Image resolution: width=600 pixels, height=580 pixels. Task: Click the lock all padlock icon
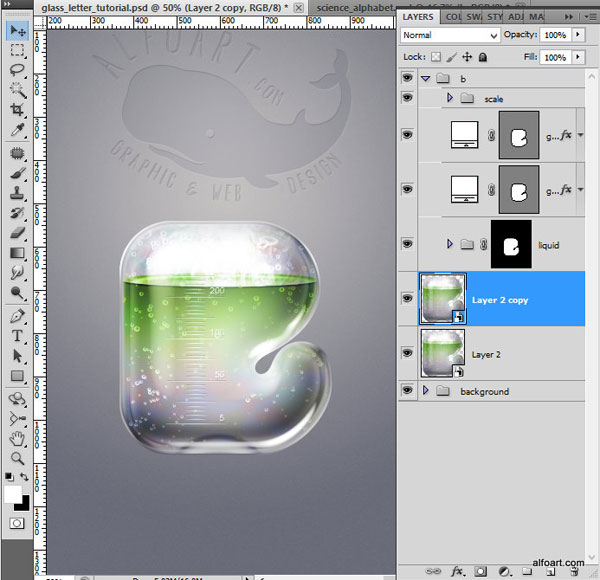[483, 57]
